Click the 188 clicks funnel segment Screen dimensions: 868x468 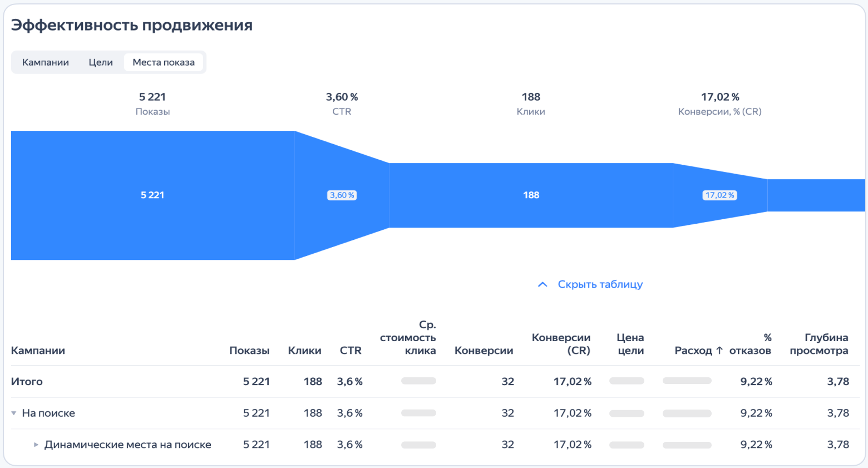(x=531, y=195)
